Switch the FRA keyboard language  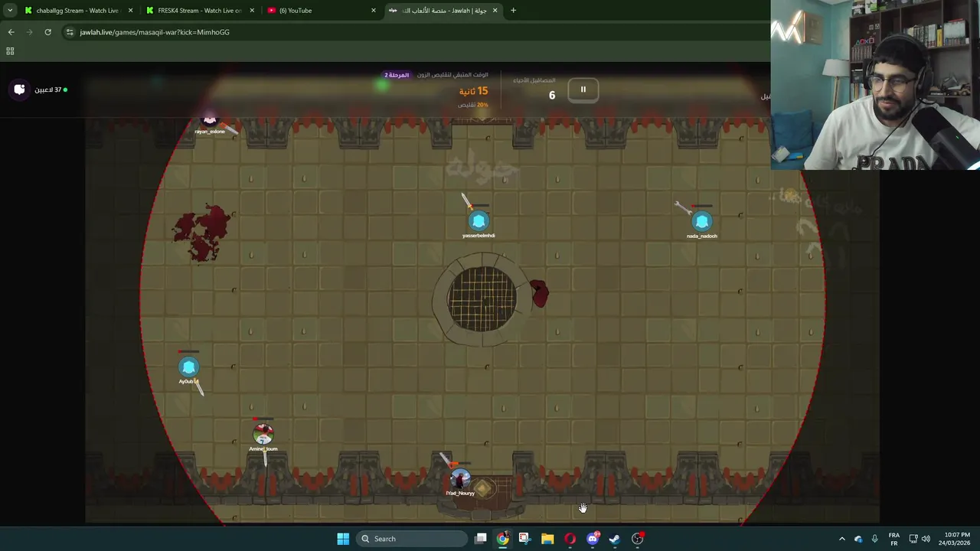[x=893, y=539]
